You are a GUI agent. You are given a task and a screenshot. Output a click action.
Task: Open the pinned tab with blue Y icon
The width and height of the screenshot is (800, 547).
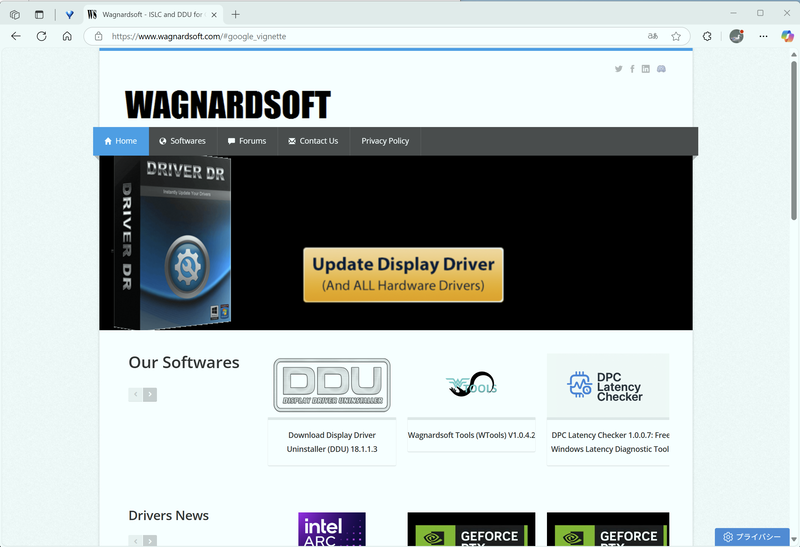pos(69,15)
